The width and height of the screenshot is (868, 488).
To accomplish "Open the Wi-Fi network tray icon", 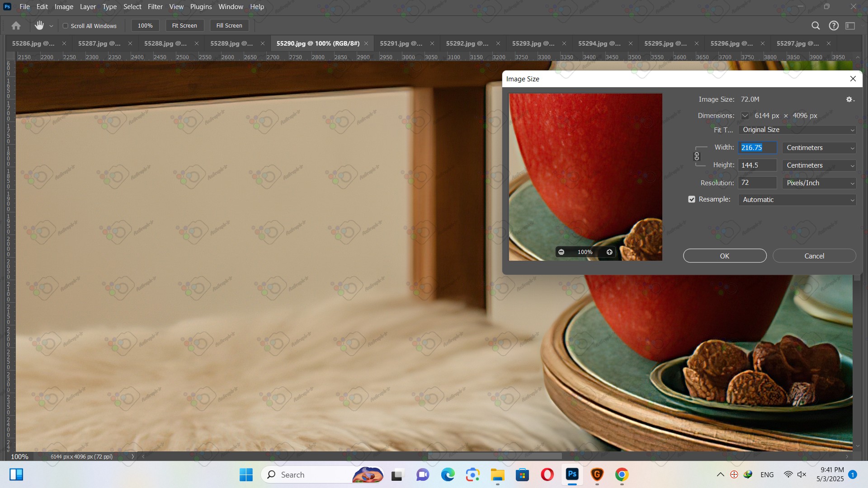I will point(788,475).
